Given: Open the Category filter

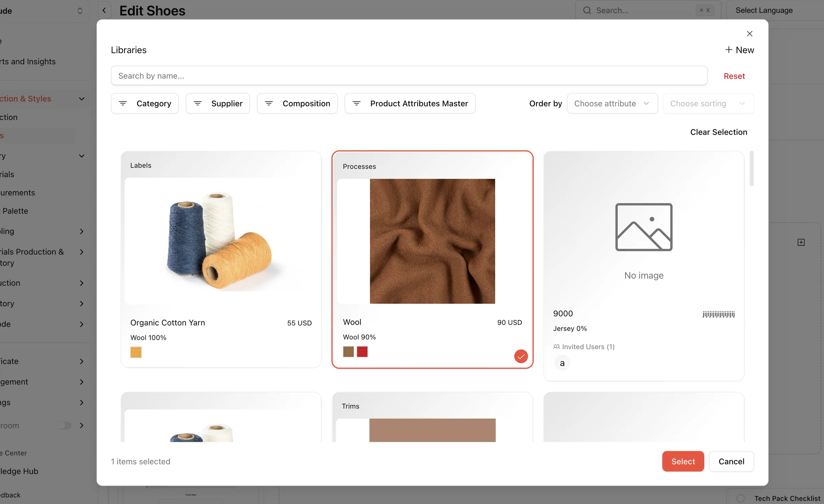Looking at the screenshot, I should click(145, 103).
